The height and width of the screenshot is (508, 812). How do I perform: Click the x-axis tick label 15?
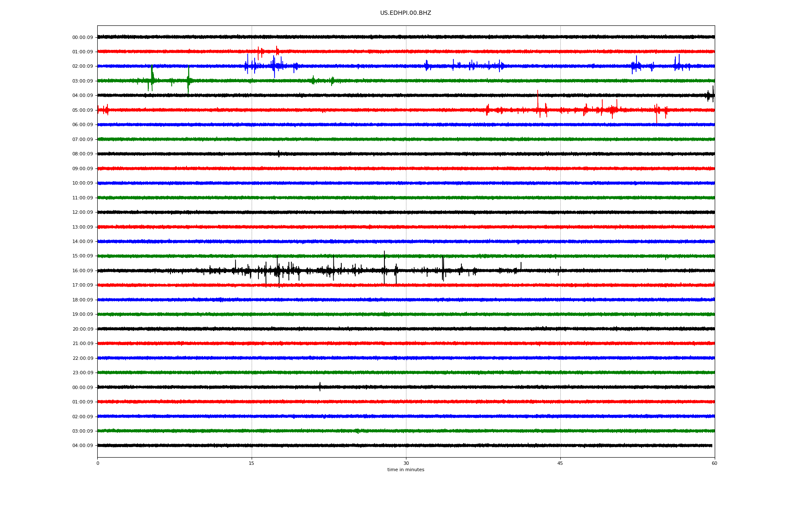tap(252, 463)
